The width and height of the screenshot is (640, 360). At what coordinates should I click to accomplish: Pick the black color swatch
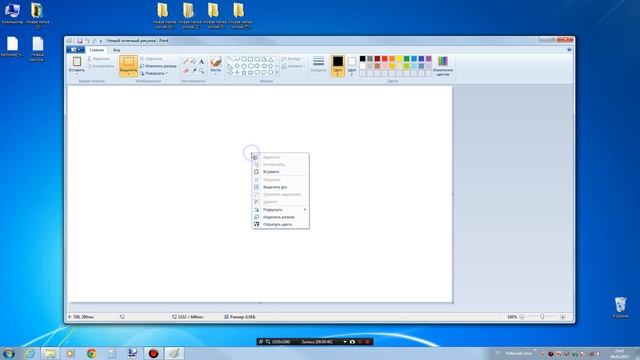point(362,59)
